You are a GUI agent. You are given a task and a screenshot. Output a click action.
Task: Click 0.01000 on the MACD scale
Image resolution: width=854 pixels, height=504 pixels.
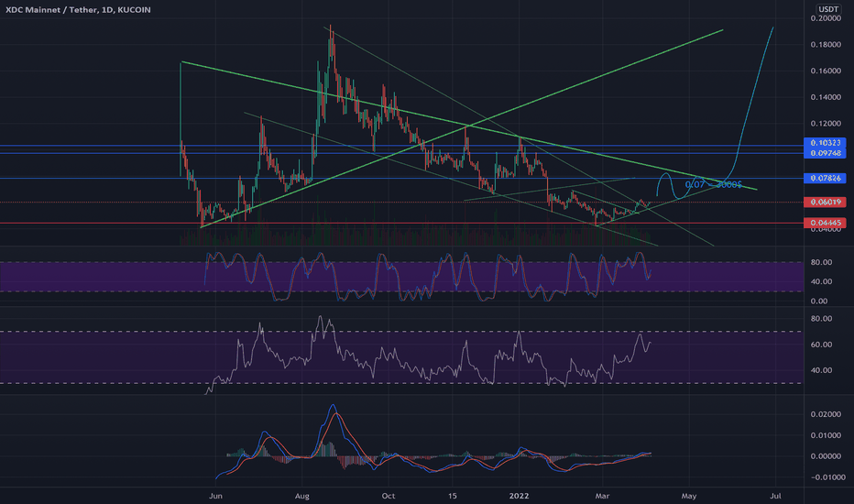[x=826, y=435]
